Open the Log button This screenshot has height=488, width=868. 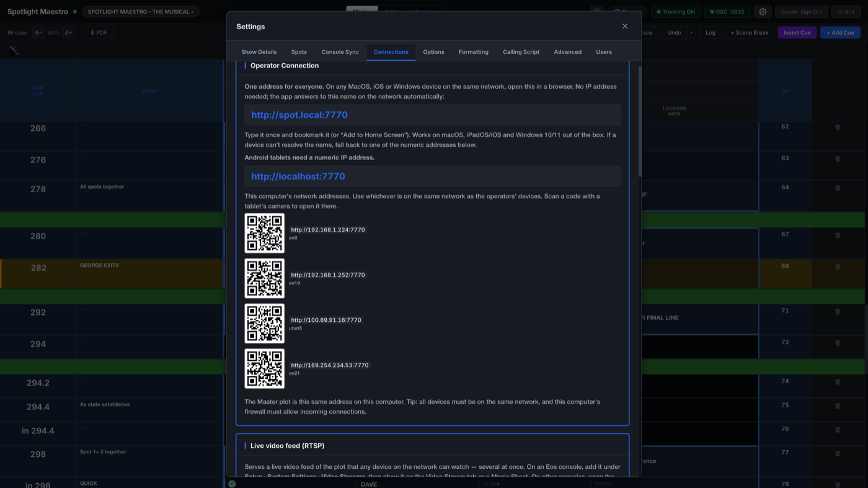click(710, 32)
